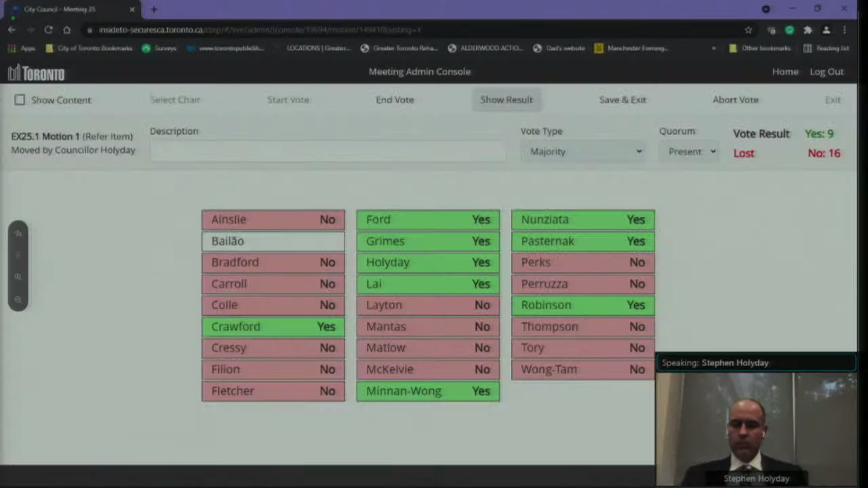Open the Other bookmarks folder
868x488 pixels.
click(x=759, y=48)
